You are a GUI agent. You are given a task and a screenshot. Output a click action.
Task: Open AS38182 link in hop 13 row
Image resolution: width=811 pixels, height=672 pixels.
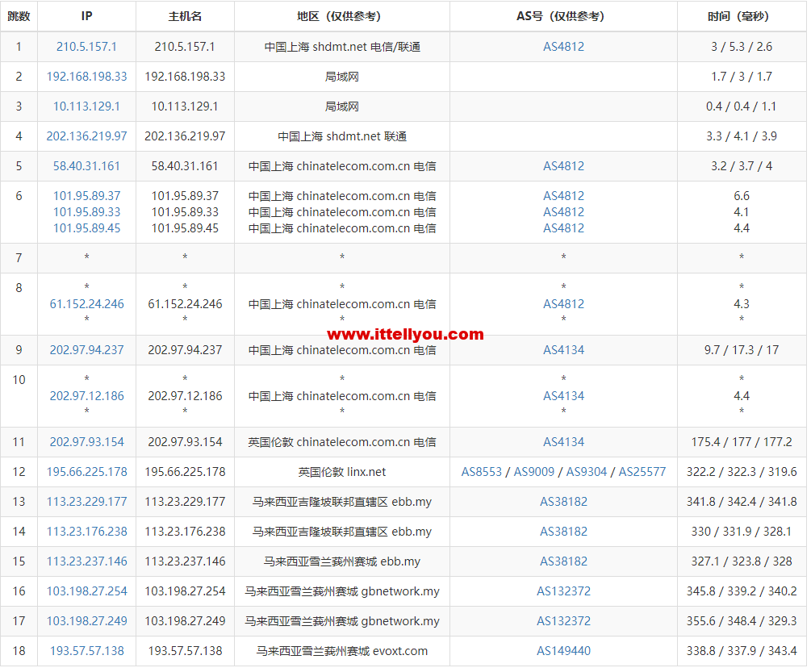563,502
